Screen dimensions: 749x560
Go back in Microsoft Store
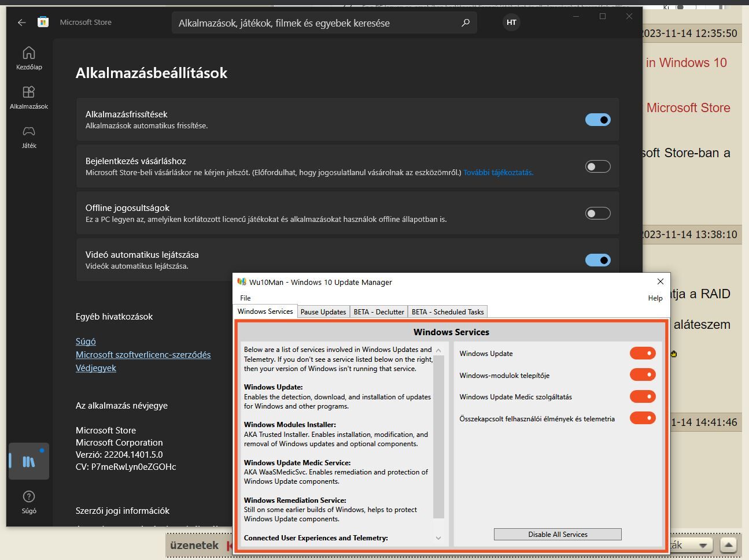[21, 23]
